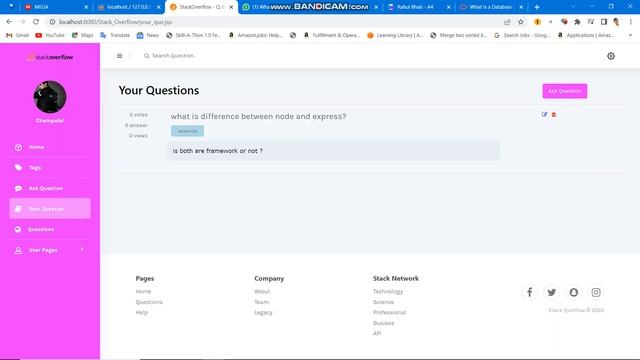
Task: Click the search magnifier icon
Action: coord(147,56)
